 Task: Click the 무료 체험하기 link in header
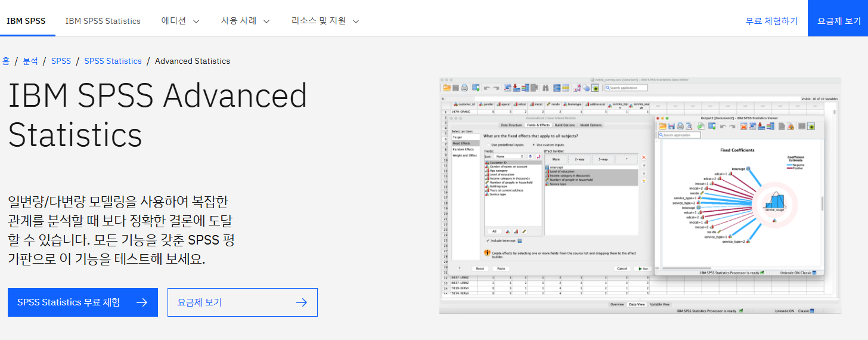click(771, 21)
